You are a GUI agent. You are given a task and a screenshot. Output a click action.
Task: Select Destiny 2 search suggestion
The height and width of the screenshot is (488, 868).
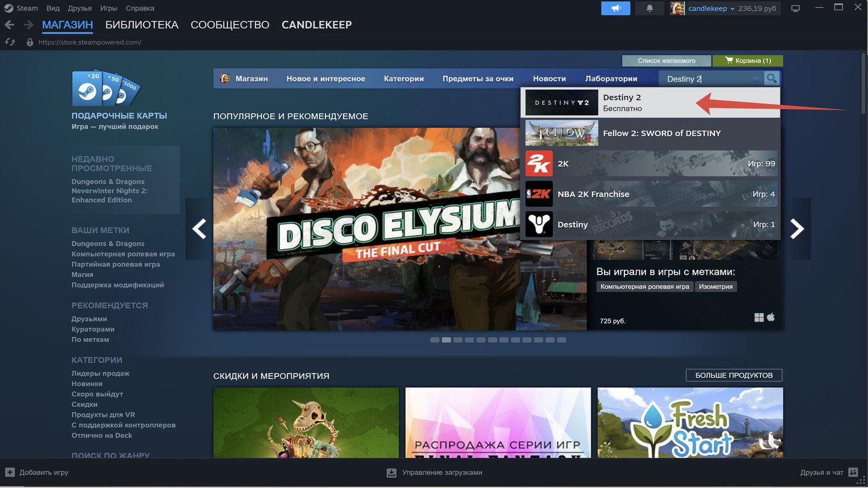650,102
